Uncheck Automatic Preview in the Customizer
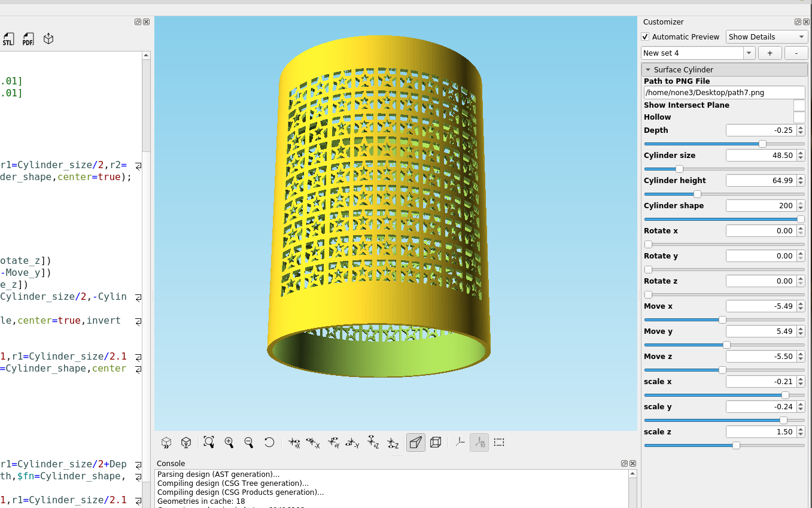Screen dimensions: 812x508 click(645, 36)
